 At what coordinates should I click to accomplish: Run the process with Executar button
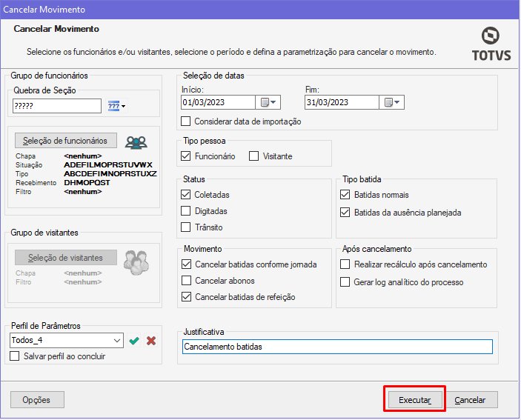tap(415, 400)
